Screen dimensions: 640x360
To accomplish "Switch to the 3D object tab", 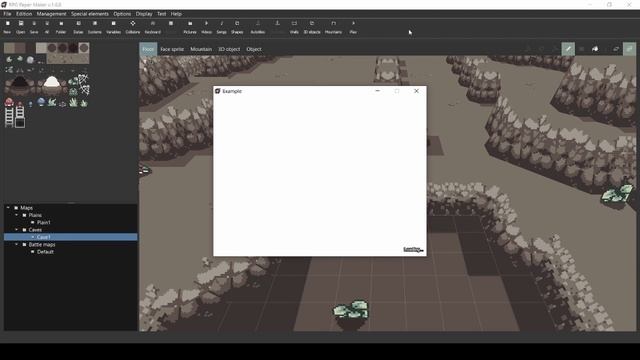I will [229, 49].
